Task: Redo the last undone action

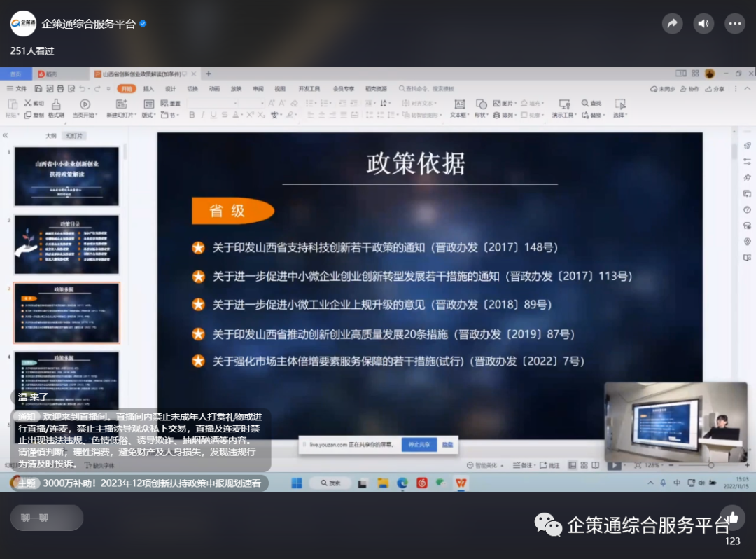Action: point(97,89)
